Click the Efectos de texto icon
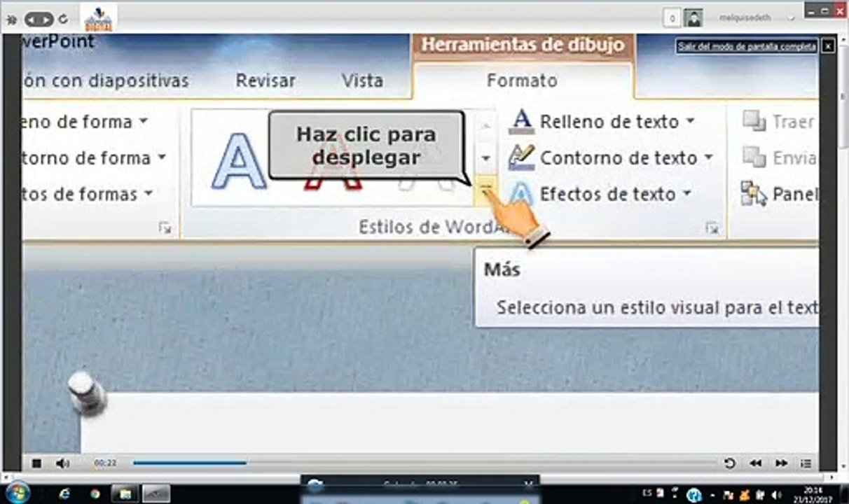Image resolution: width=849 pixels, height=504 pixels. click(521, 193)
